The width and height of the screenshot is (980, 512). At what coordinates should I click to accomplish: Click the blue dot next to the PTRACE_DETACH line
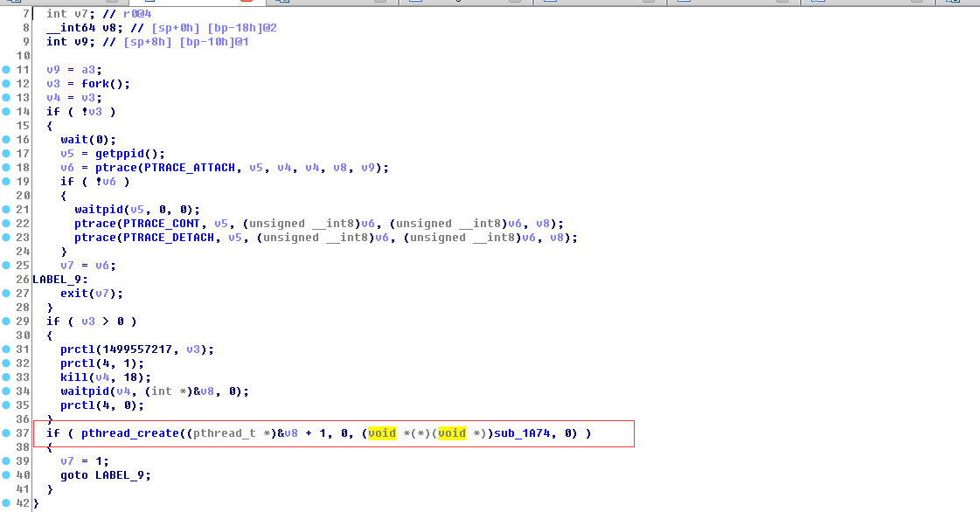tap(7, 237)
